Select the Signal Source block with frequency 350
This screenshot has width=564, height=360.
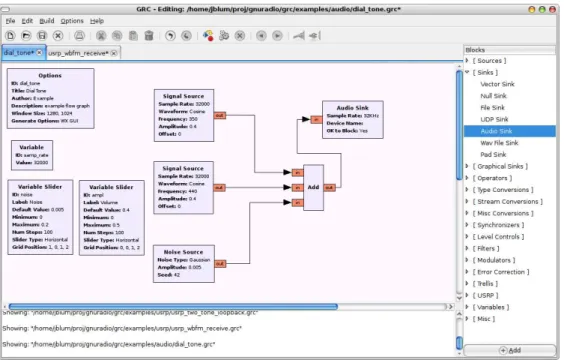184,115
